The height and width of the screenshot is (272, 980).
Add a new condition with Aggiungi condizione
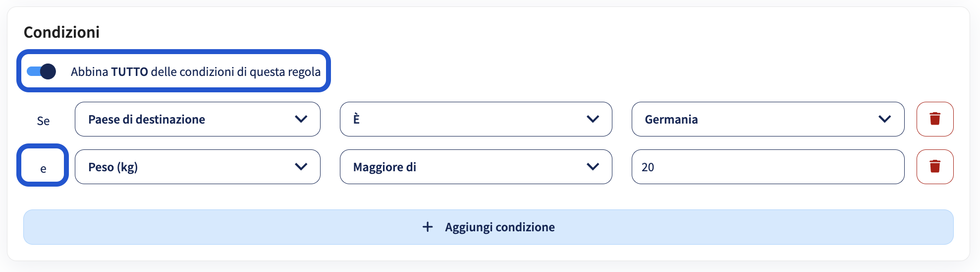(x=489, y=227)
